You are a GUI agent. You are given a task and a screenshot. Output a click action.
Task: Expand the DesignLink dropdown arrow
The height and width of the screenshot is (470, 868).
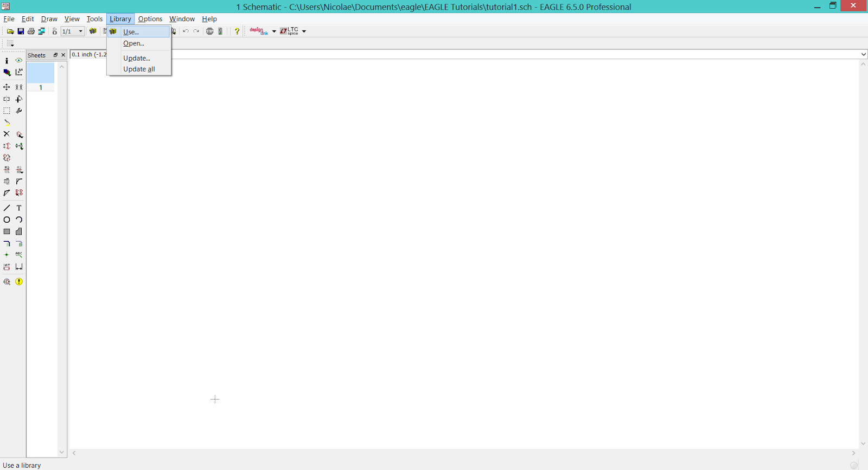click(x=274, y=31)
